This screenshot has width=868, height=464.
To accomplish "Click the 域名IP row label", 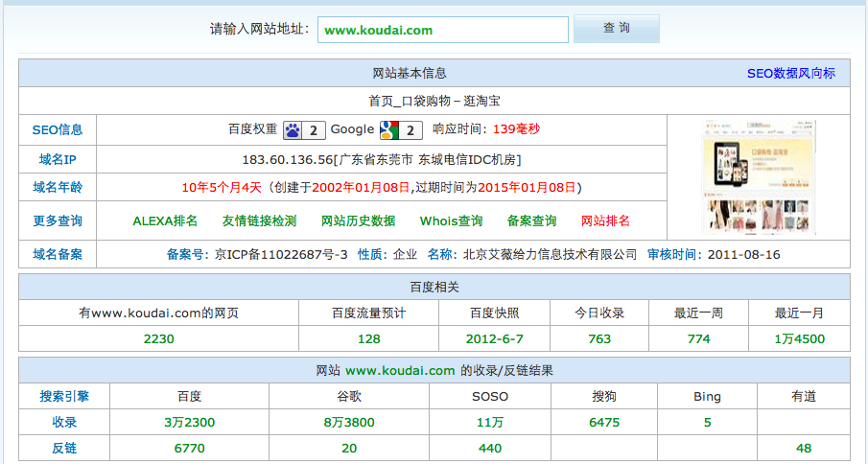I will click(x=58, y=160).
